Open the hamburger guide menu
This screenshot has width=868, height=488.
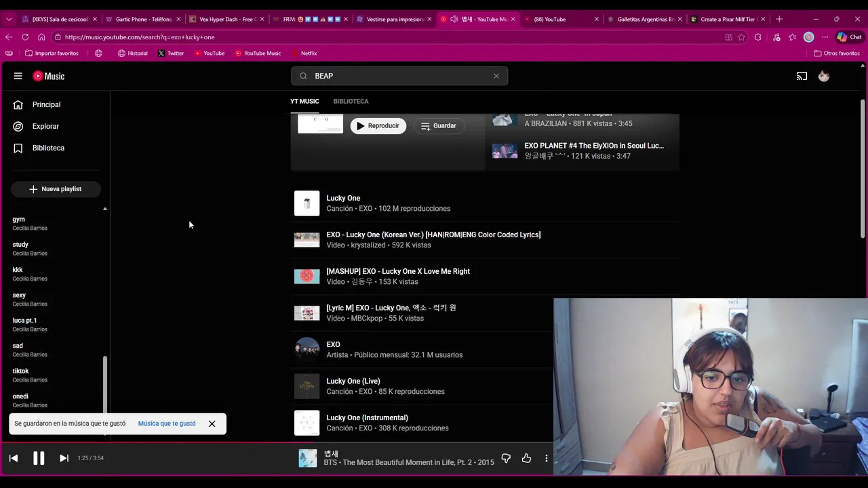pyautogui.click(x=18, y=76)
